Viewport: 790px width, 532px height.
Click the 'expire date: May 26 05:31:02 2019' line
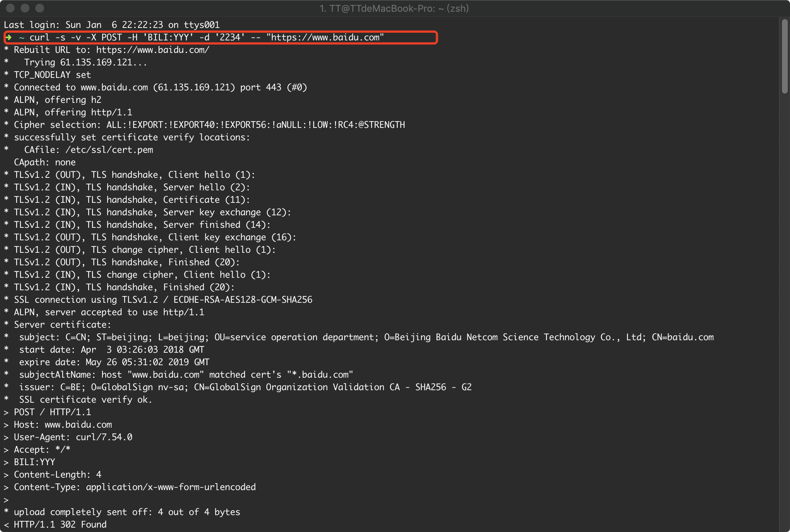coord(107,362)
